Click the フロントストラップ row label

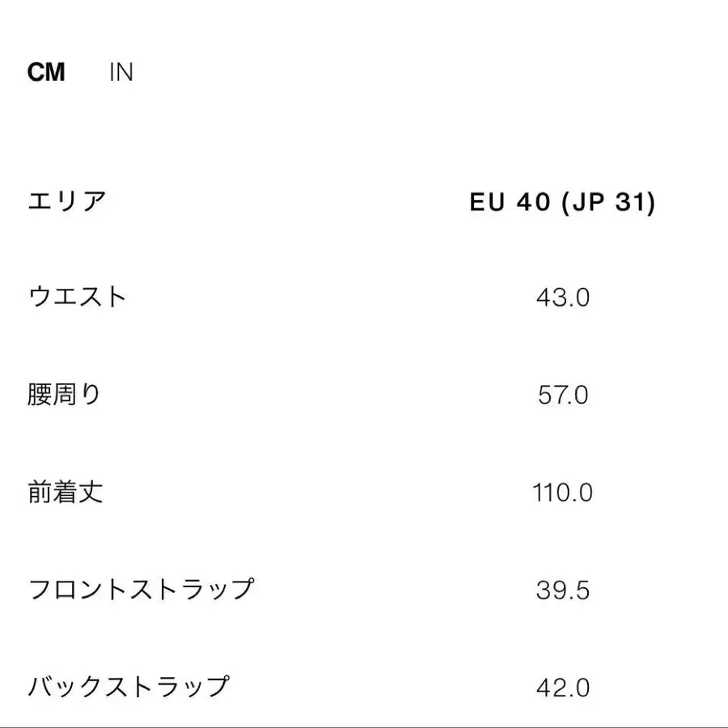click(x=142, y=588)
